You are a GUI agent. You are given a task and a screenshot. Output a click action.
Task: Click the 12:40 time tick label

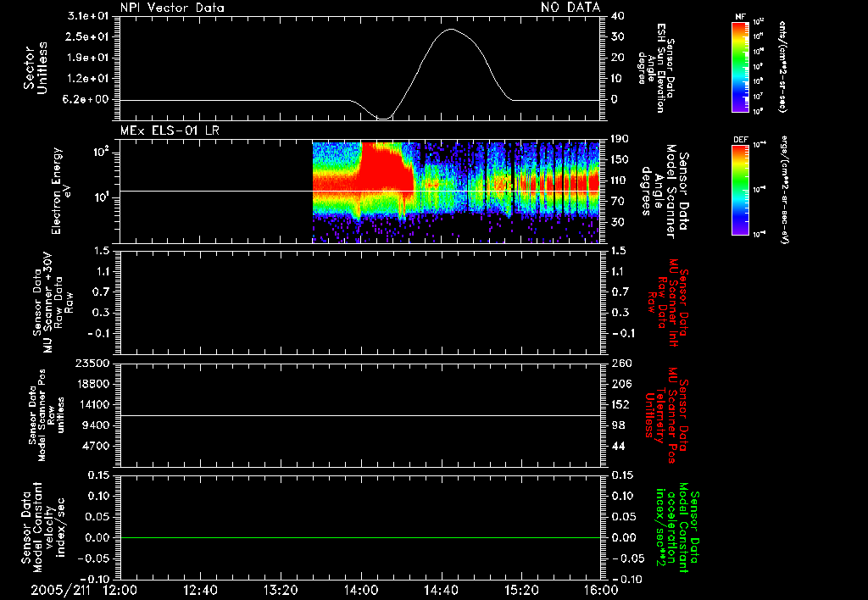click(x=200, y=590)
